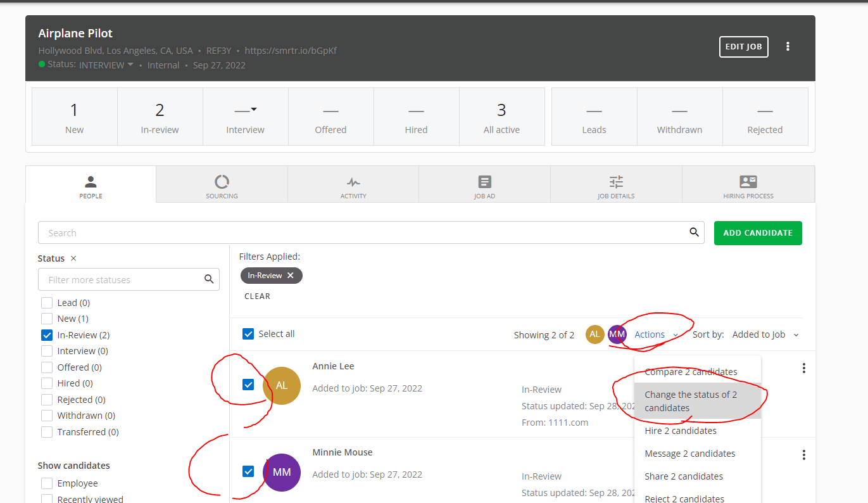Open the Sort by Added to Job dropdown
This screenshot has width=868, height=503.
point(765,334)
